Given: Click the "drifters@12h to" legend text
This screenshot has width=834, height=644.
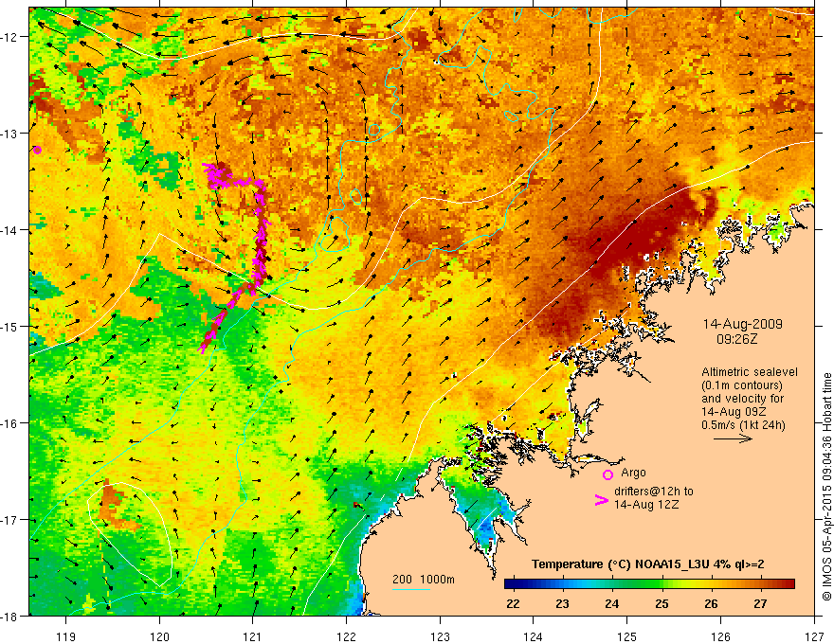Looking at the screenshot, I should coord(654,492).
